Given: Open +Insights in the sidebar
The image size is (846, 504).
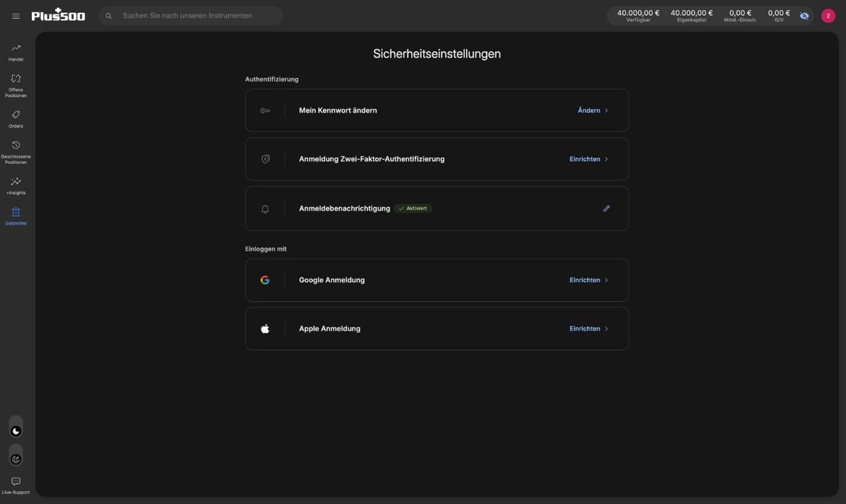Looking at the screenshot, I should (16, 186).
